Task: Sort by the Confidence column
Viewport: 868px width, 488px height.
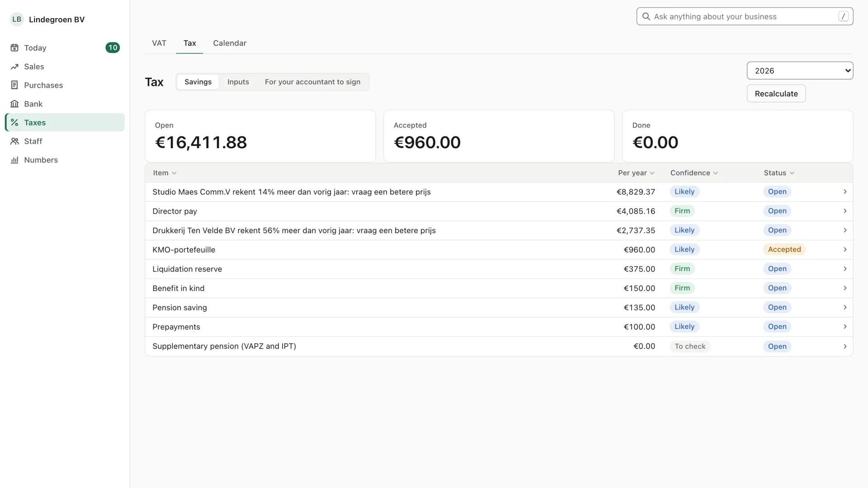Action: coord(694,173)
